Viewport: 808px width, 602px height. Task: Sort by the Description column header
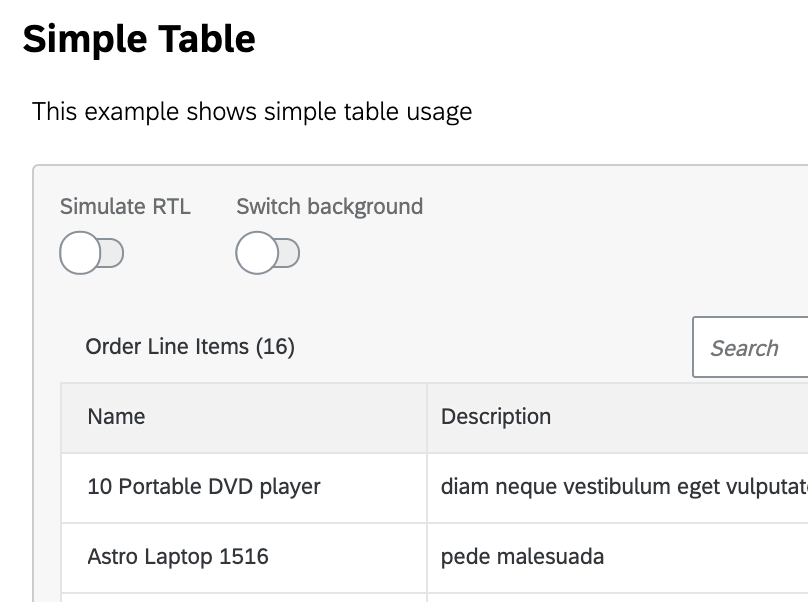pos(496,416)
